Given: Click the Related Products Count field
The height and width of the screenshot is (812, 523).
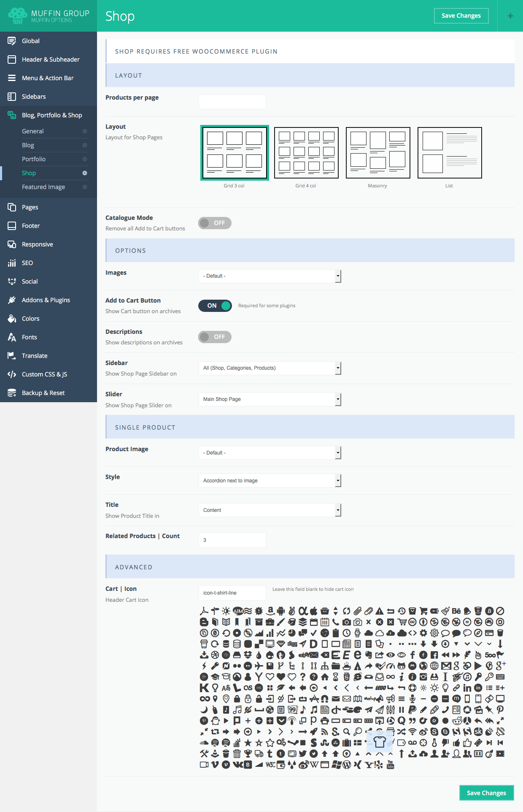Looking at the screenshot, I should click(232, 540).
